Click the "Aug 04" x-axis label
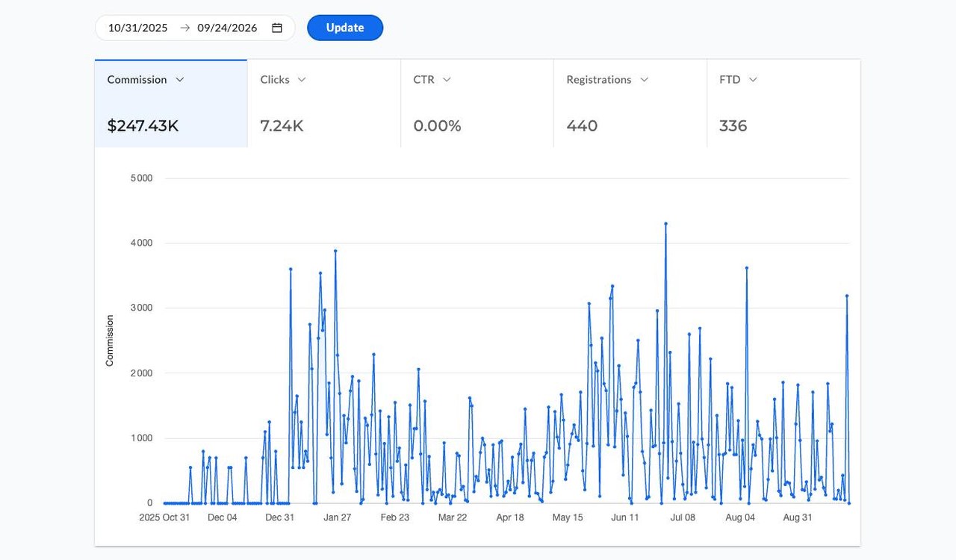 (740, 517)
